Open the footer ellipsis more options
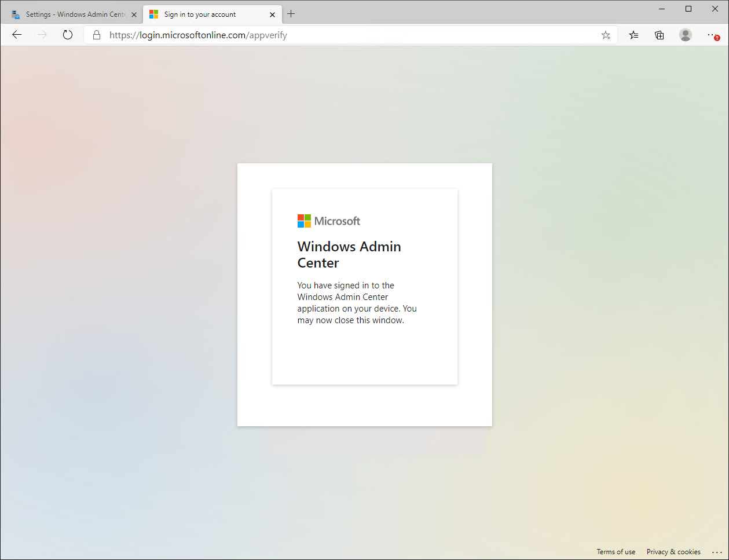729x560 pixels. 717,552
